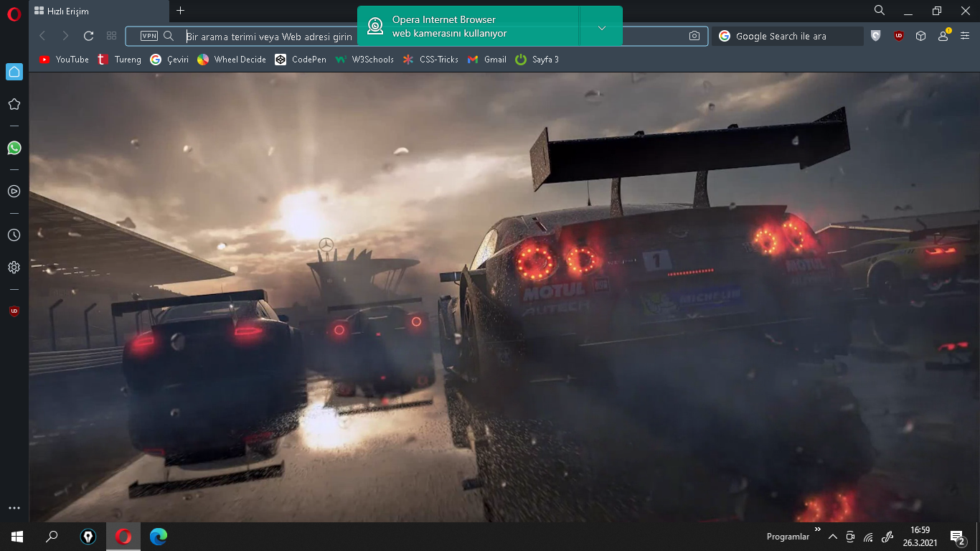Open History clock in the sidebar
This screenshot has height=551, width=980.
tap(14, 235)
